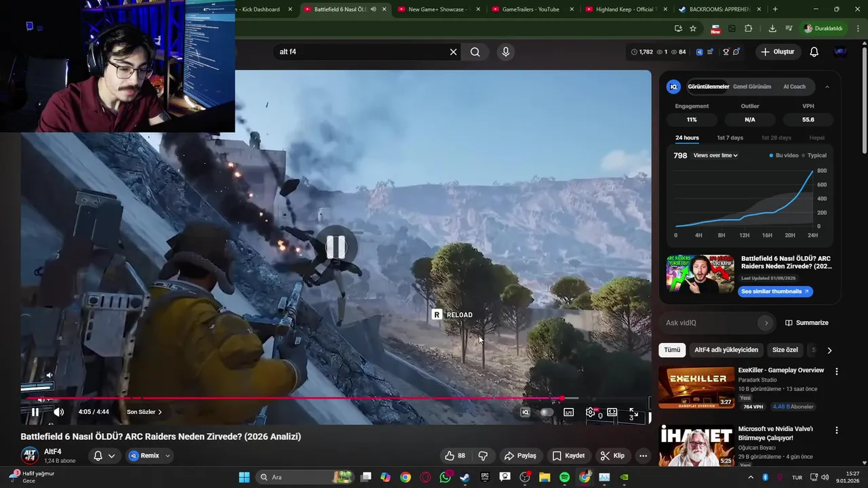This screenshot has height=488, width=868.
Task: Select the Tümü filter chip
Action: coord(672,350)
